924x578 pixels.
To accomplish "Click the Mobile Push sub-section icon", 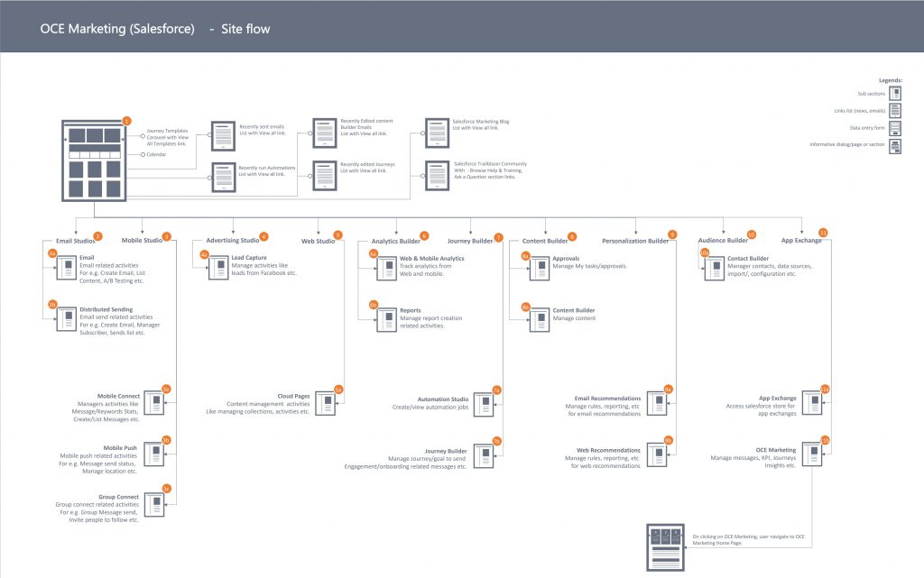I will click(154, 454).
